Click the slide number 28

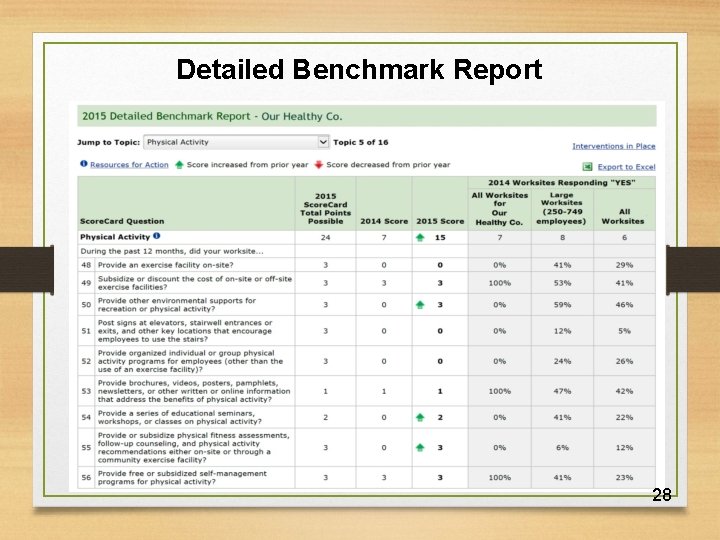point(662,495)
